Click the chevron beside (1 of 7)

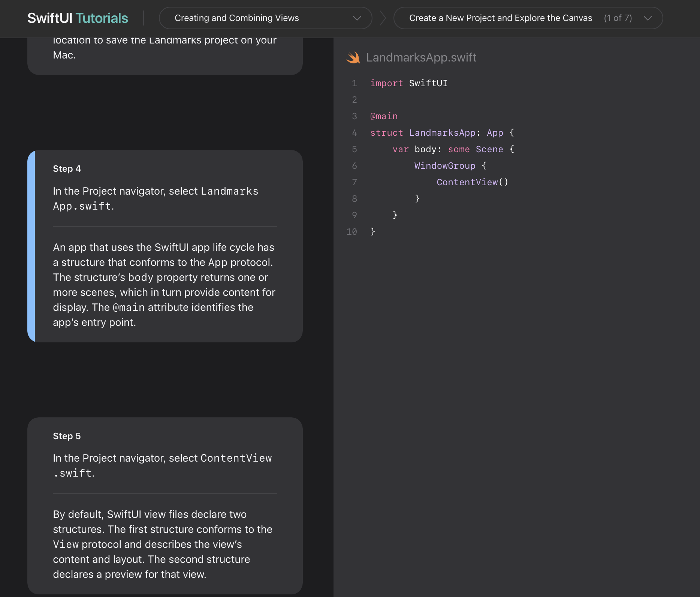coord(648,18)
